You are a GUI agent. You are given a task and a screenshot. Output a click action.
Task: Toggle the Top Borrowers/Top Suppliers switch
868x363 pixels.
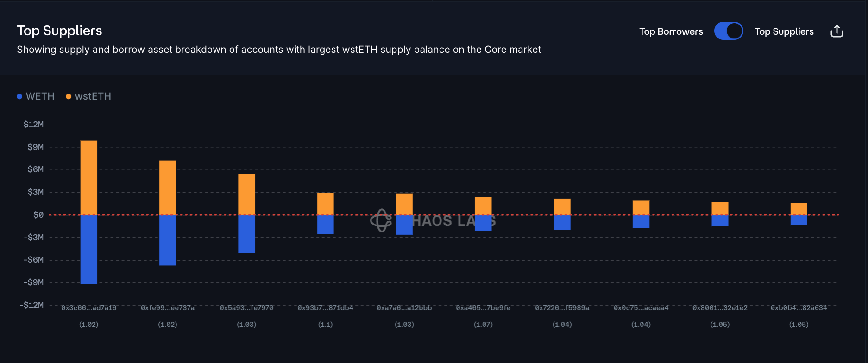click(x=728, y=31)
